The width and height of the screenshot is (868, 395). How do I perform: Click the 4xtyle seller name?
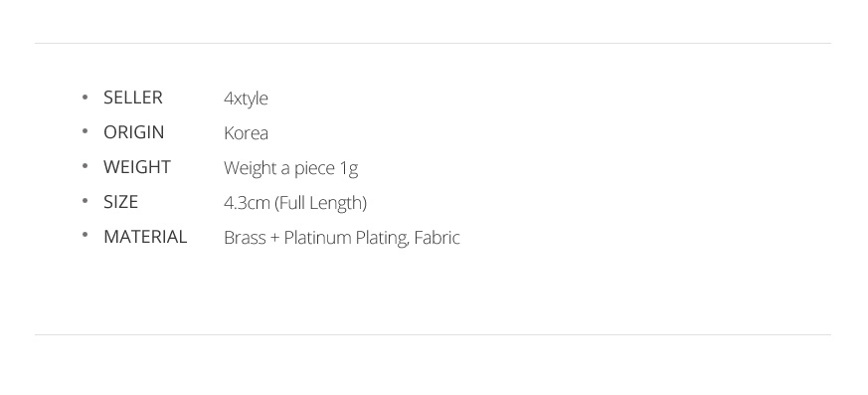click(246, 99)
